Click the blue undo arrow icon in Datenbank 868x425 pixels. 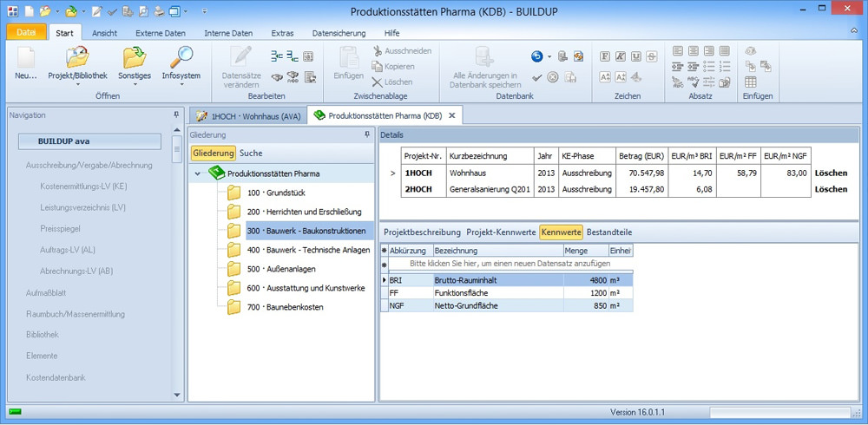click(x=536, y=56)
